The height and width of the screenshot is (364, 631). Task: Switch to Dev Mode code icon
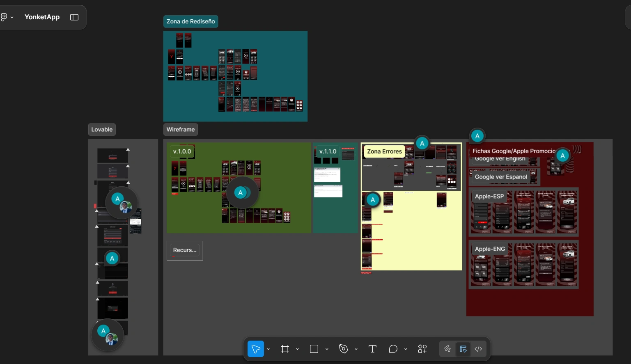pos(478,349)
